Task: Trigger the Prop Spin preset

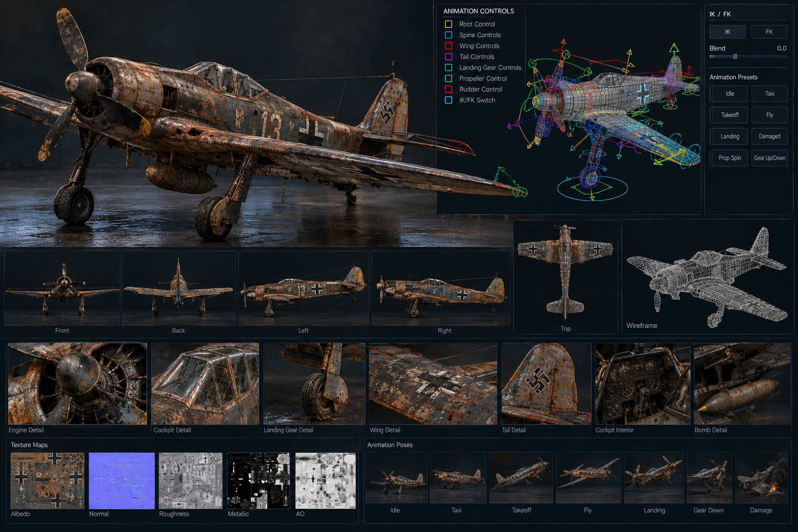Action: tap(728, 158)
